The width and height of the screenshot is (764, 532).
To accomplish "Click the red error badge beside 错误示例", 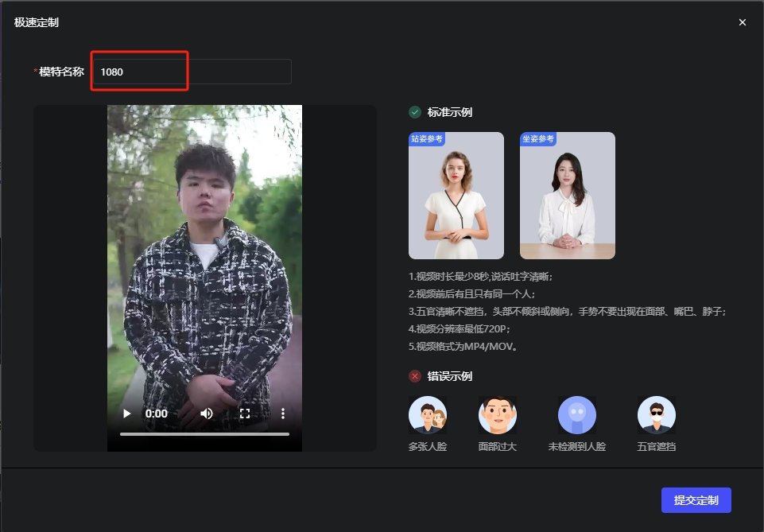I will [414, 376].
